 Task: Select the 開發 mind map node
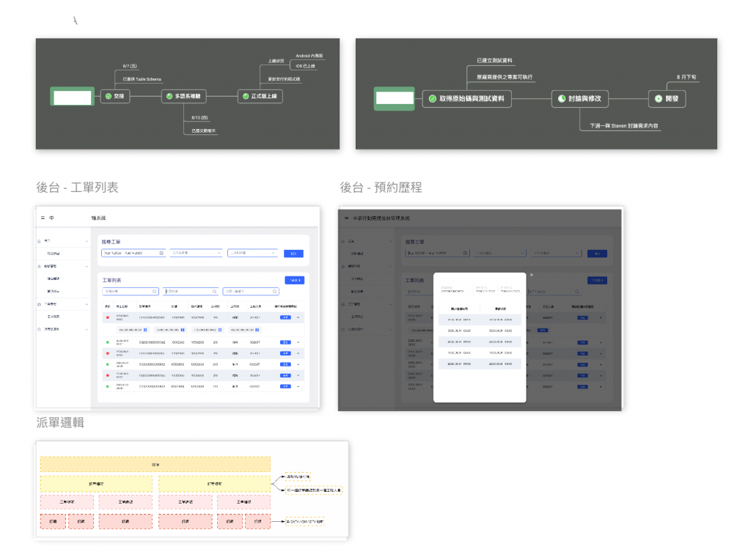click(x=667, y=99)
